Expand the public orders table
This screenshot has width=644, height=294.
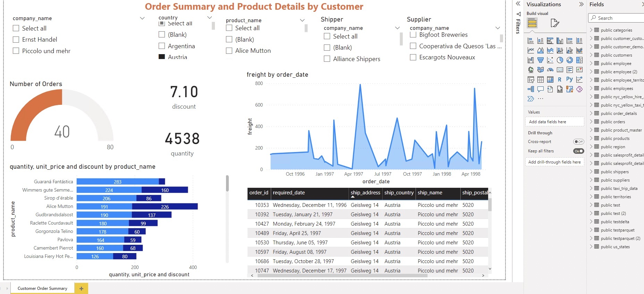click(x=591, y=121)
